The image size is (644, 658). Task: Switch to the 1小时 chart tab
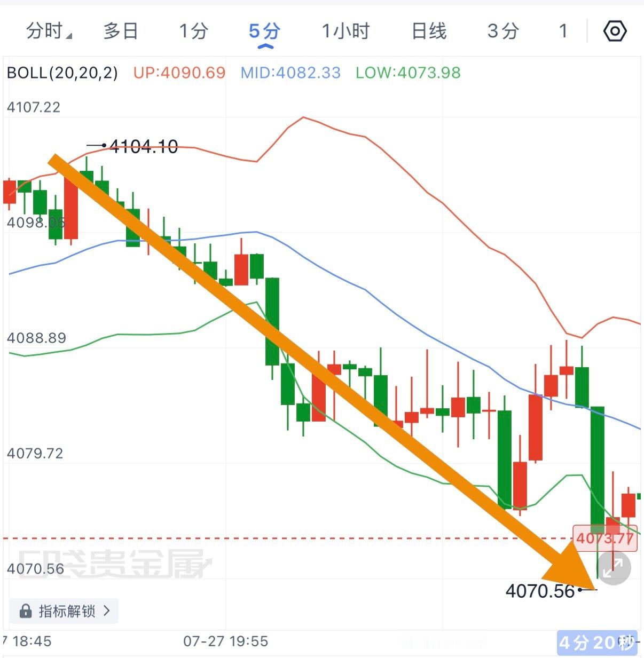pos(345,31)
